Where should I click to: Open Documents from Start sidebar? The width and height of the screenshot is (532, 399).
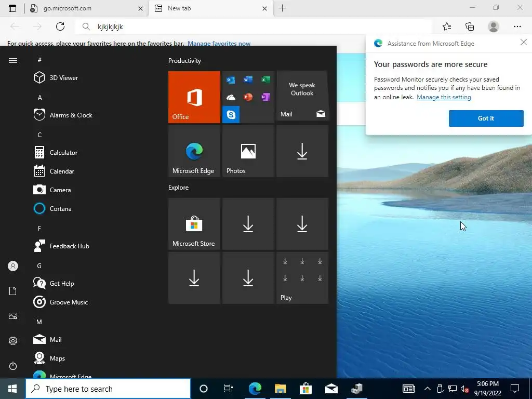13,291
